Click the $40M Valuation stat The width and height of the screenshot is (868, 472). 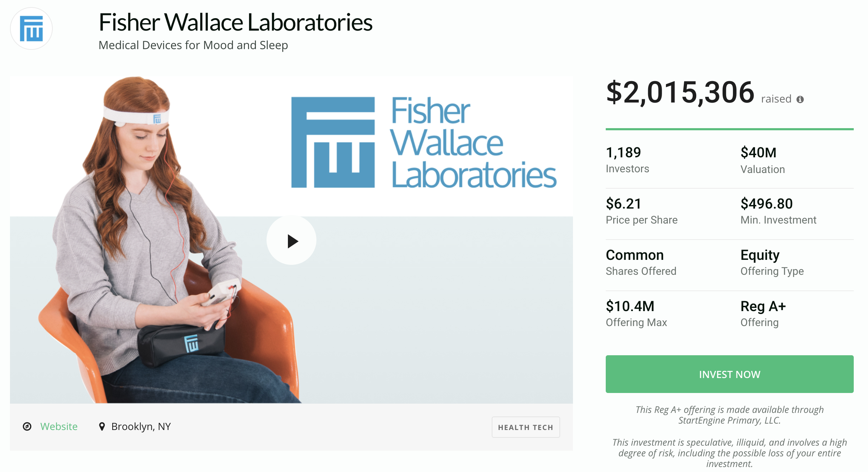763,160
